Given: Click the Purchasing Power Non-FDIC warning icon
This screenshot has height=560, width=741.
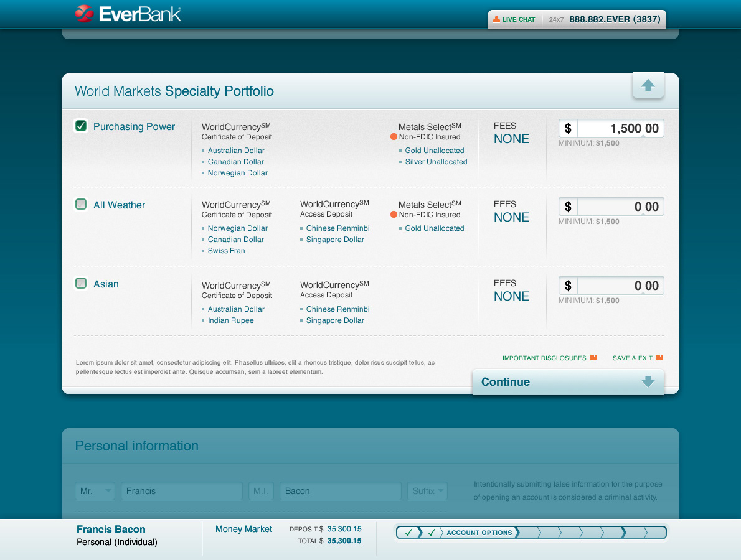Looking at the screenshot, I should point(394,137).
